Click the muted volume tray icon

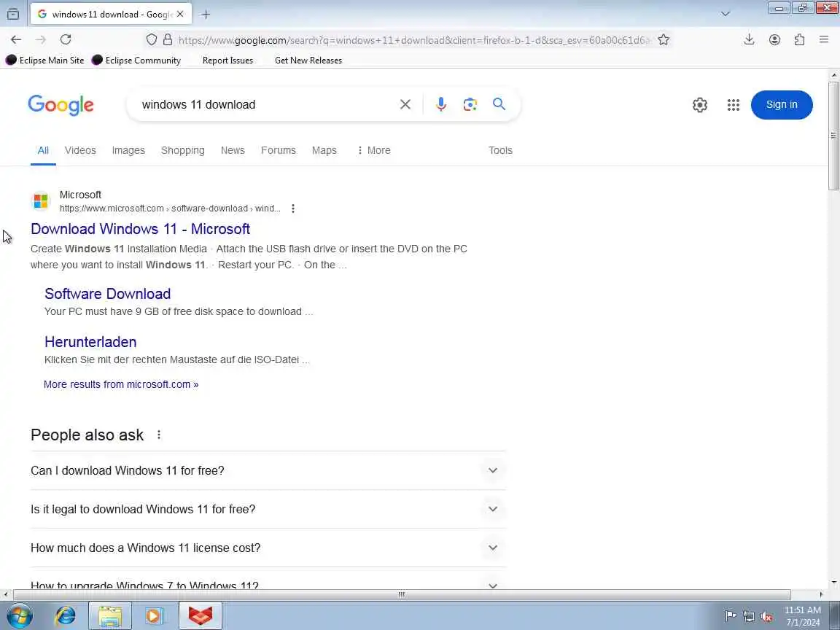pos(766,617)
